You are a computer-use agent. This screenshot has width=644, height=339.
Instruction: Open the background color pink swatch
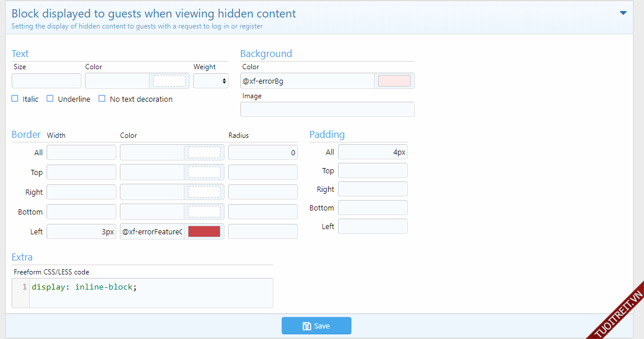[394, 81]
